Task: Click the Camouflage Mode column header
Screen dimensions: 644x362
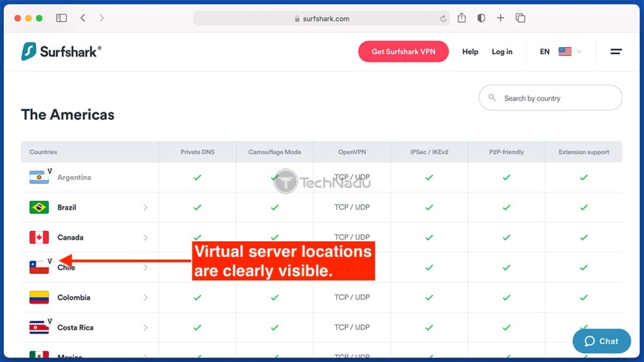Action: pyautogui.click(x=275, y=152)
